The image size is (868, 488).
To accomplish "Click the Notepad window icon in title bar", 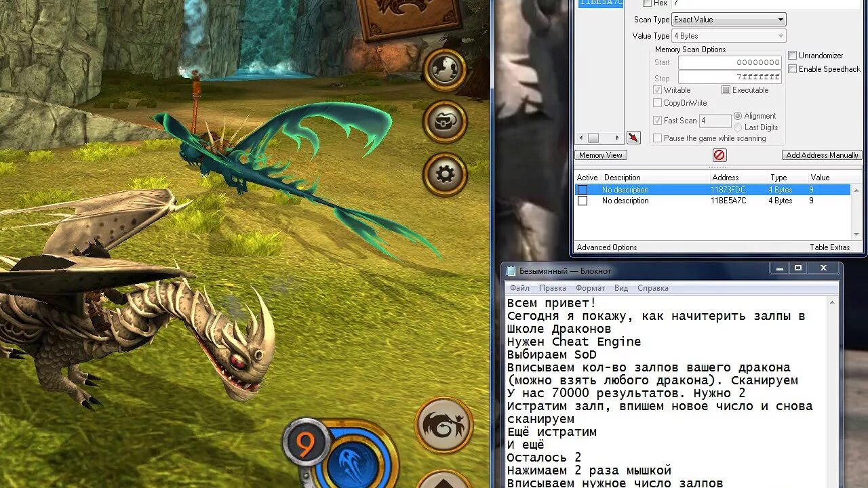I will coord(512,270).
